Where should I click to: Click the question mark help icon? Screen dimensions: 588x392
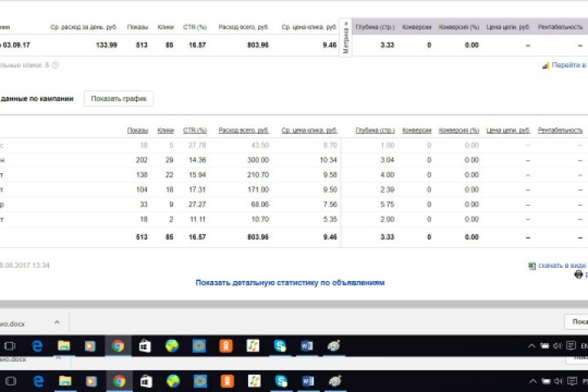(x=56, y=65)
